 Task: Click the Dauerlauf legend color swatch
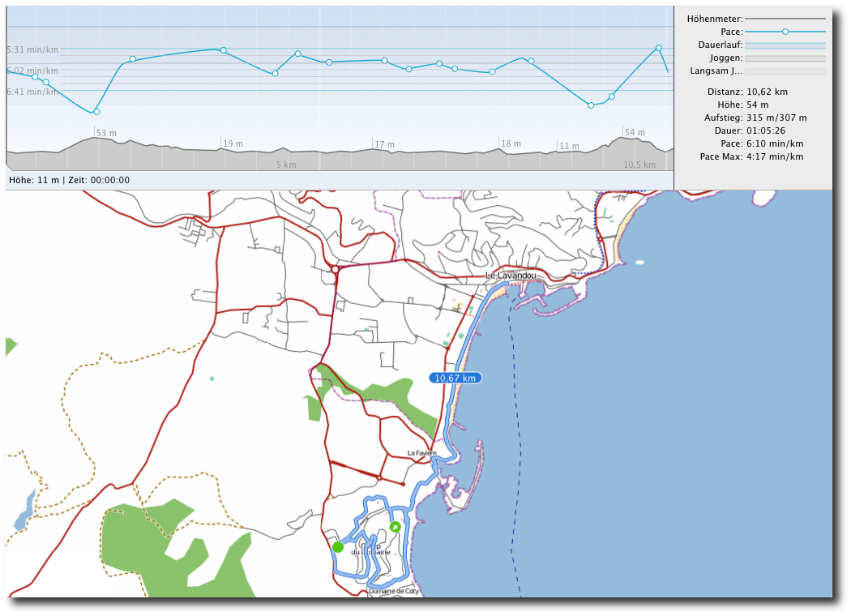point(785,45)
